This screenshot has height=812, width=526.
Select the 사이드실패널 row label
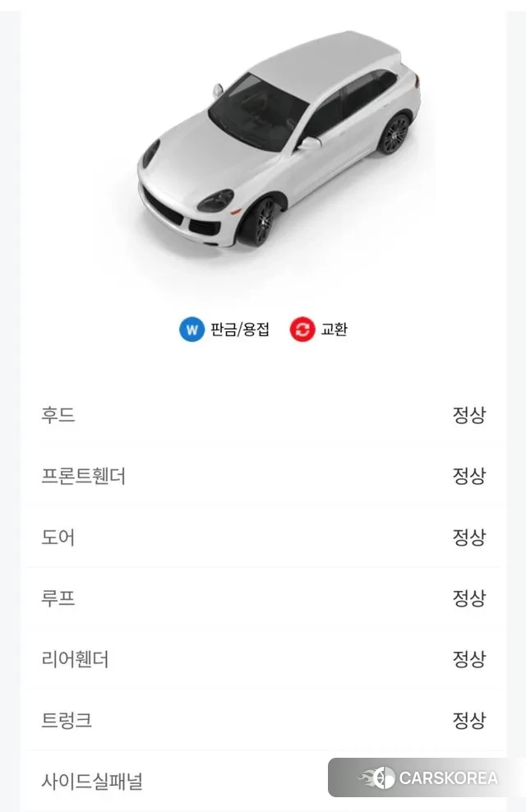[92, 781]
